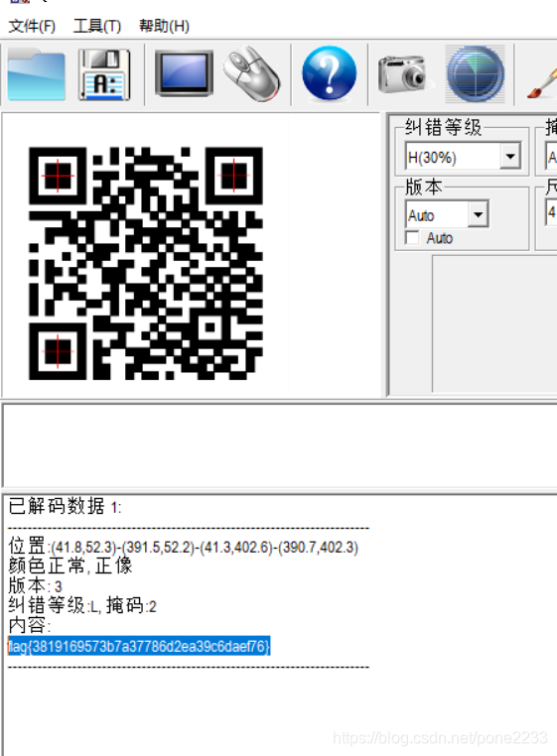Click the mouse toolbar icon
Viewport: 557px width, 756px height.
coord(252,73)
